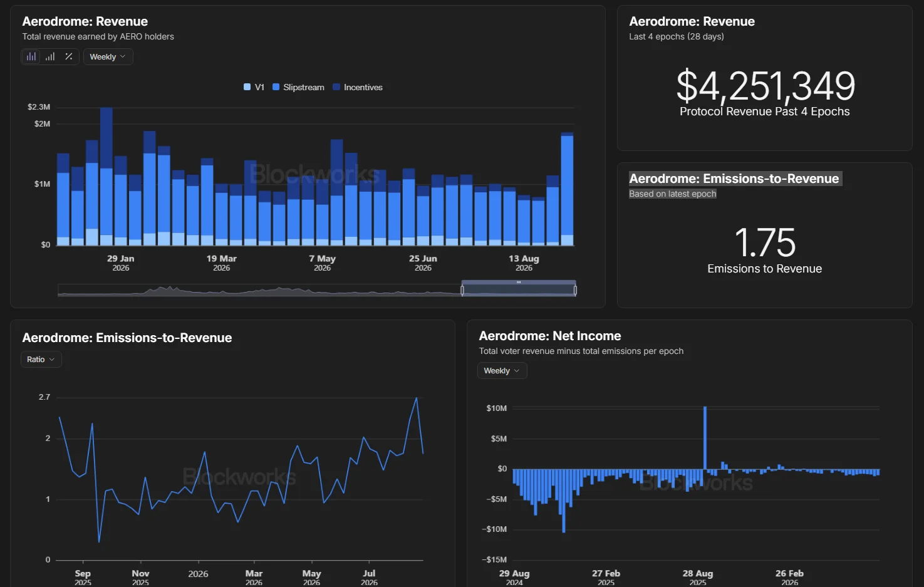Click the selected range window in the navigator
924x587 pixels.
click(x=519, y=289)
